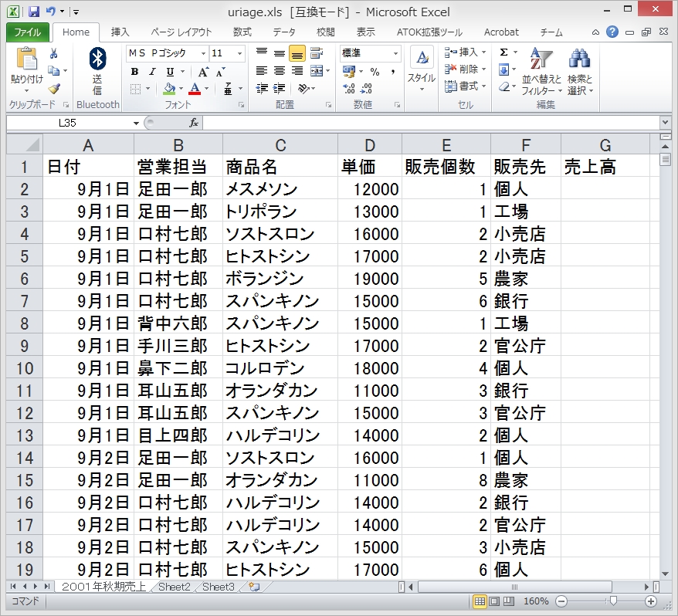
Task: Open the File tab
Action: [27, 32]
